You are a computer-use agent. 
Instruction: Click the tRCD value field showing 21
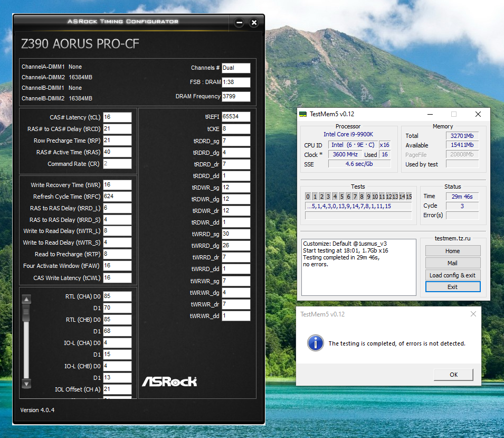(117, 129)
